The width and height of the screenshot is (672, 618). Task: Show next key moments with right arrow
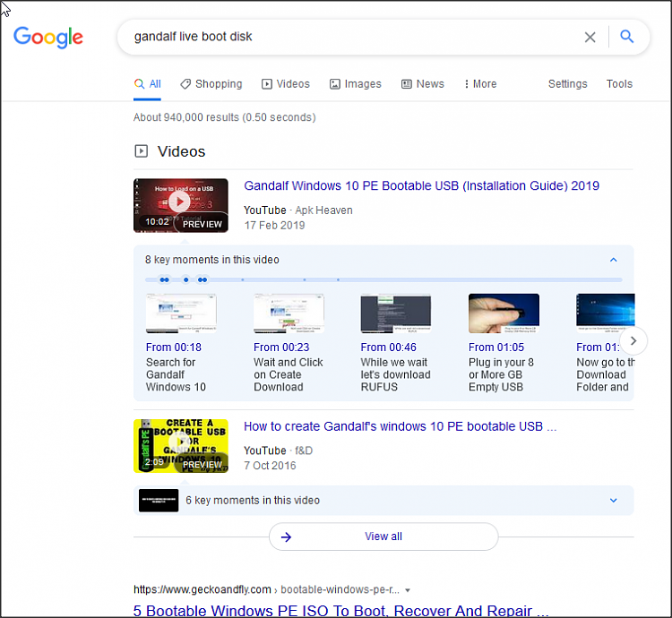coord(633,341)
